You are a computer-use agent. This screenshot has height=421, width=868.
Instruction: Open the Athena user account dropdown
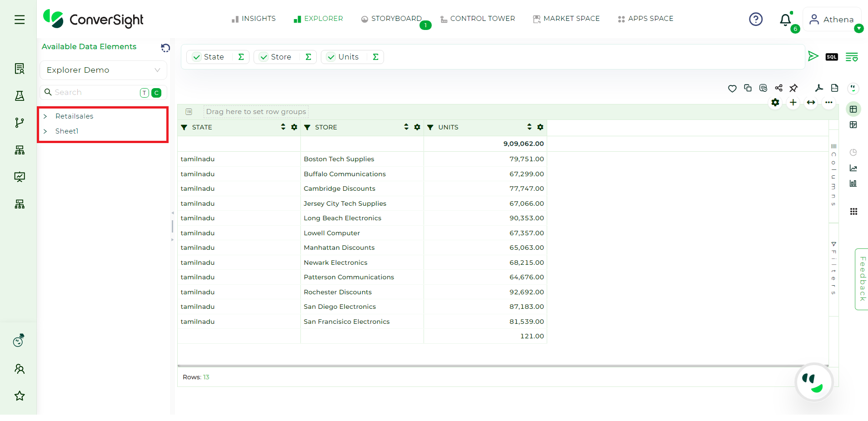(833, 20)
